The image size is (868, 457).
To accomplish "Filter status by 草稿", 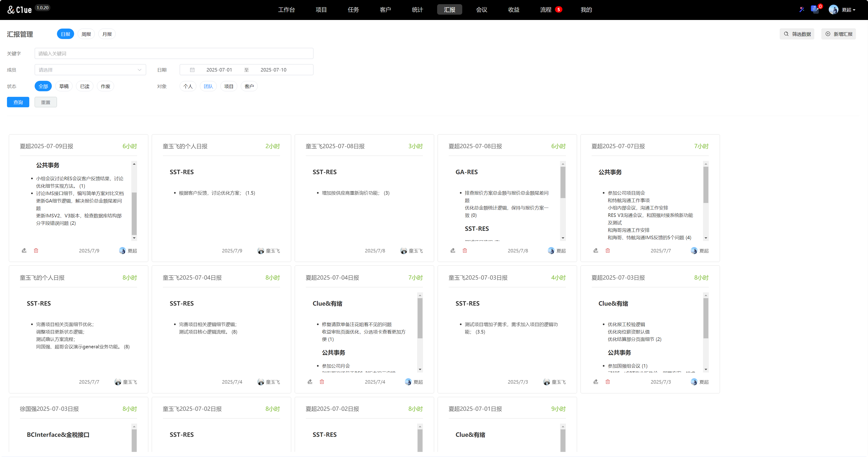I will click(x=64, y=86).
